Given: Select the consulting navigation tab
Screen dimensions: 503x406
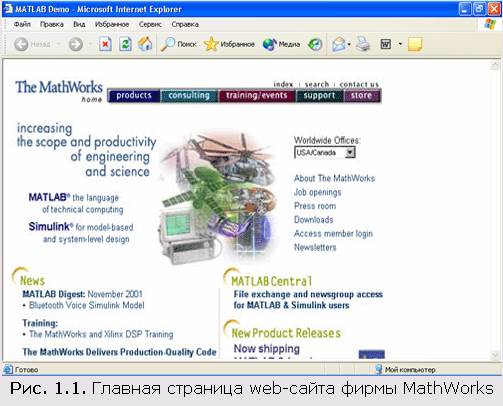Looking at the screenshot, I should (x=189, y=96).
